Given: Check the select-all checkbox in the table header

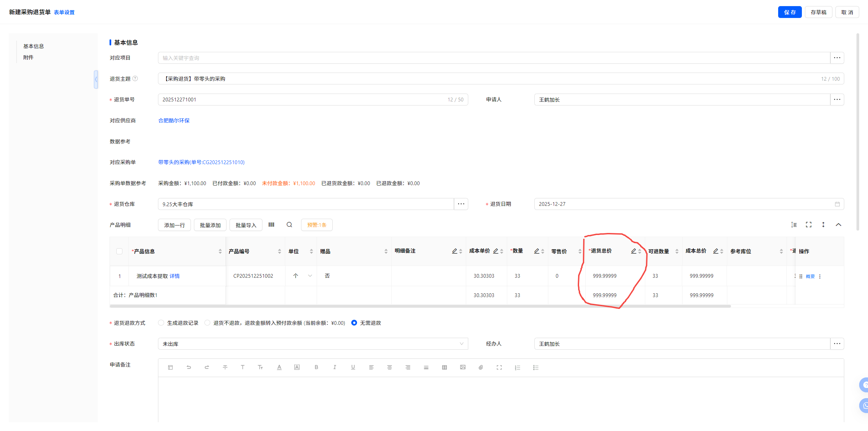Looking at the screenshot, I should tap(119, 251).
